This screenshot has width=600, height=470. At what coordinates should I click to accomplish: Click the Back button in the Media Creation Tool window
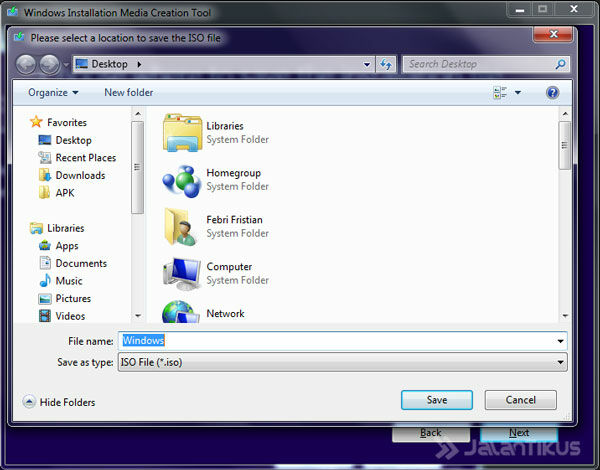pyautogui.click(x=431, y=433)
